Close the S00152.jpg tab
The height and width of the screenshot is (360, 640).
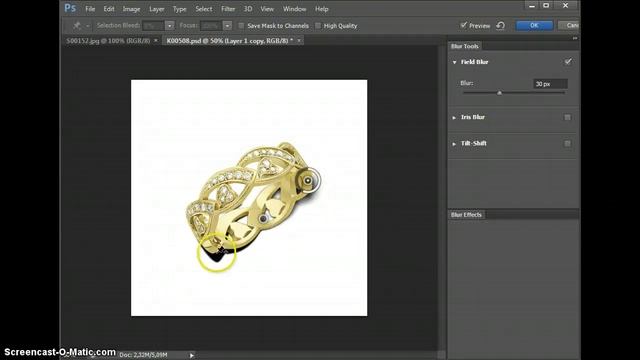(156, 41)
